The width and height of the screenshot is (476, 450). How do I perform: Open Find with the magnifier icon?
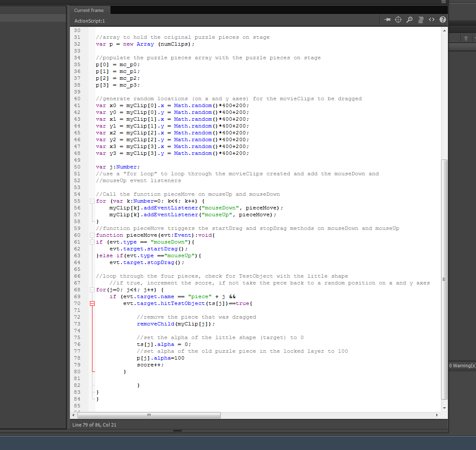click(x=410, y=20)
